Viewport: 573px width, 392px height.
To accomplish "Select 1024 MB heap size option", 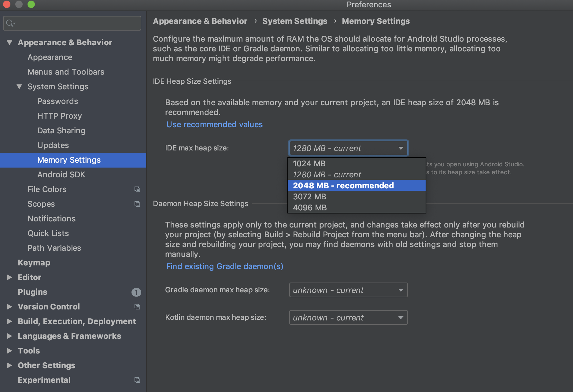I will click(357, 164).
